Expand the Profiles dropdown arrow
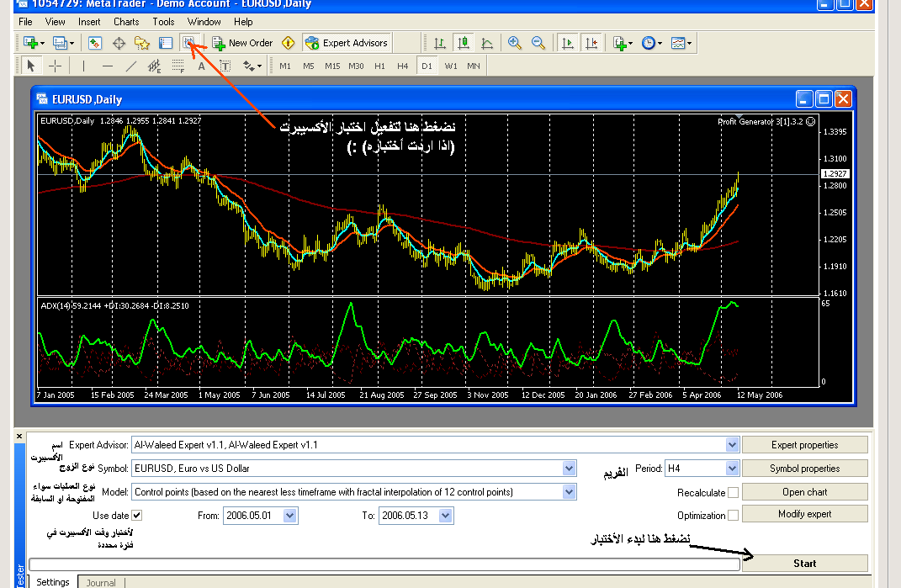 coord(72,44)
